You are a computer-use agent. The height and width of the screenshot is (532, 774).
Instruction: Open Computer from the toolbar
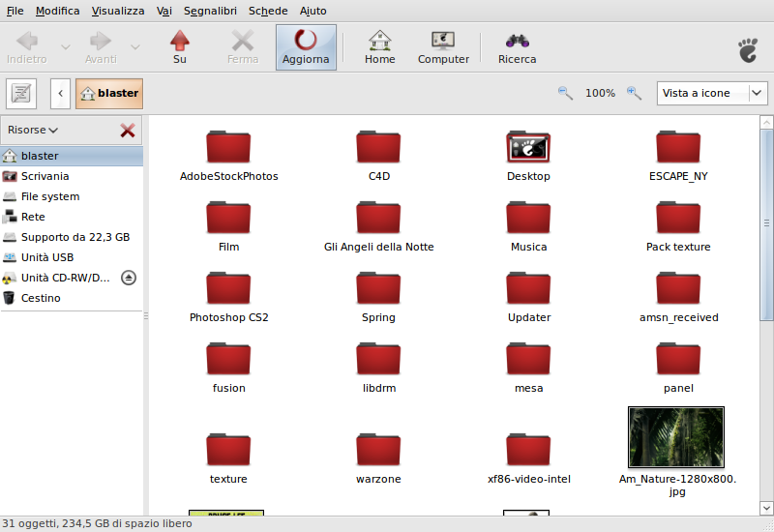[443, 46]
